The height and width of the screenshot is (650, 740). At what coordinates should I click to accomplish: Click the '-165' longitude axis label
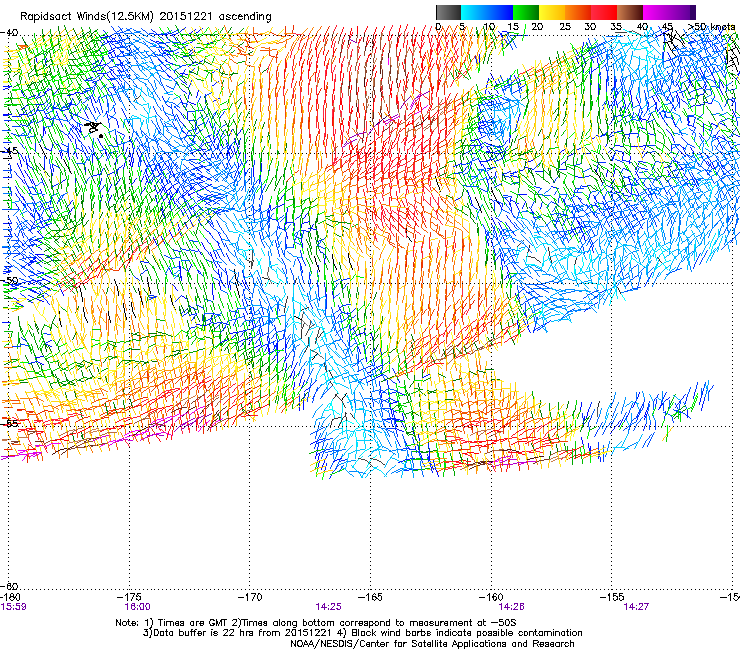click(x=370, y=597)
